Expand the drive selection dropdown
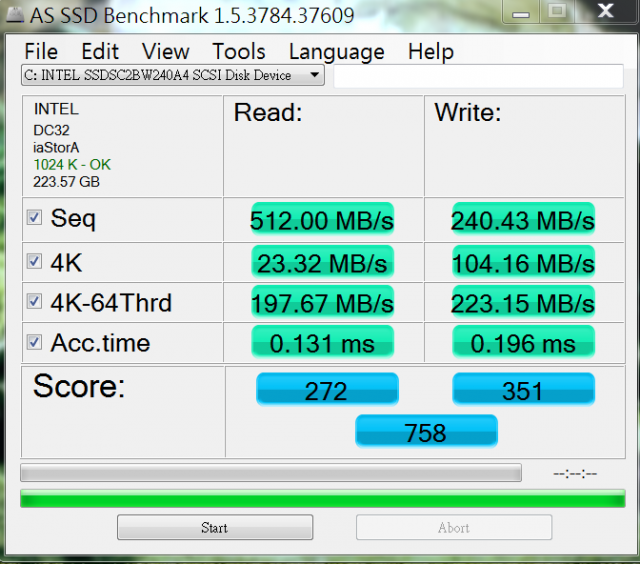This screenshot has height=564, width=640. click(x=173, y=75)
